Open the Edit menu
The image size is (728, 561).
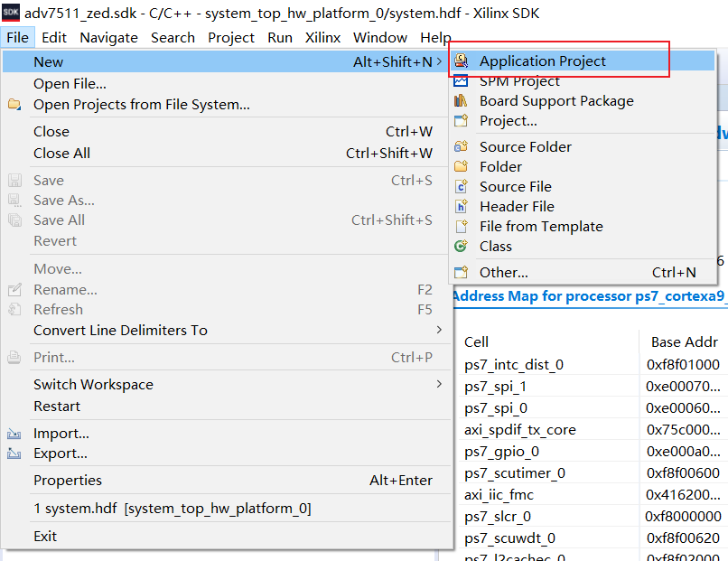(x=54, y=37)
